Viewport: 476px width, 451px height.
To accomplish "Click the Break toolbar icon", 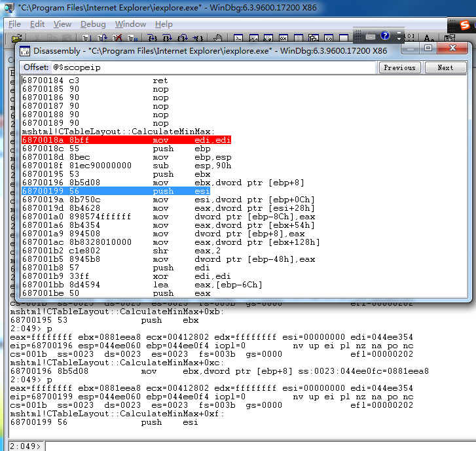I will 132,39.
